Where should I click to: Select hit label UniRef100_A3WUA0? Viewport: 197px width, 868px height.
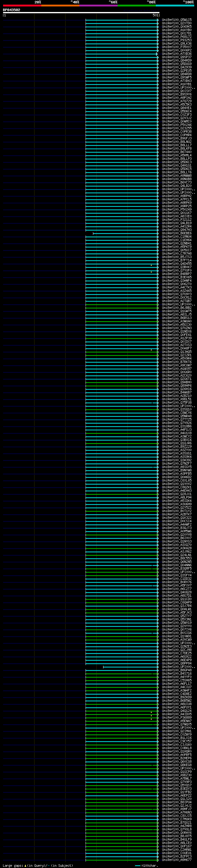coord(177,321)
